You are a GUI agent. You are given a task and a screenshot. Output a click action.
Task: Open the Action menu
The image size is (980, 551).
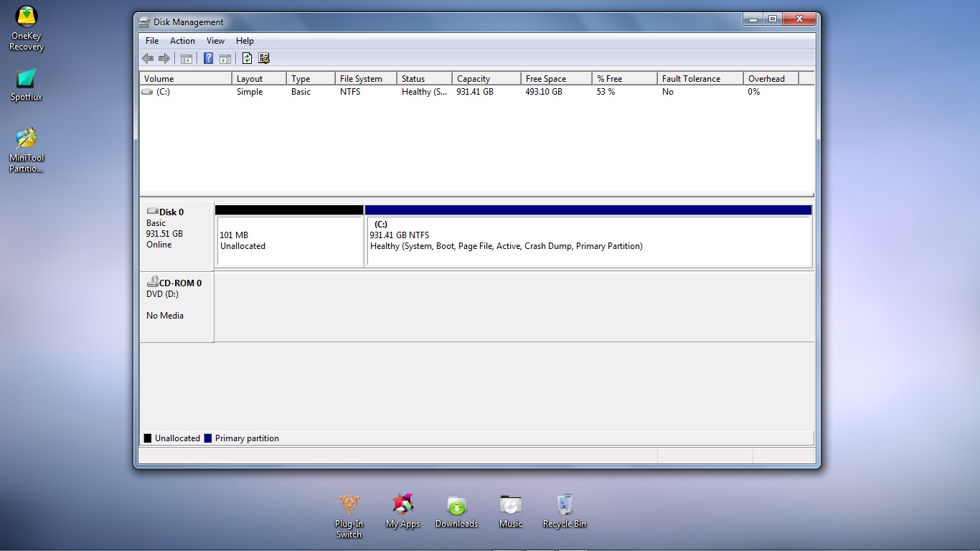(x=182, y=41)
